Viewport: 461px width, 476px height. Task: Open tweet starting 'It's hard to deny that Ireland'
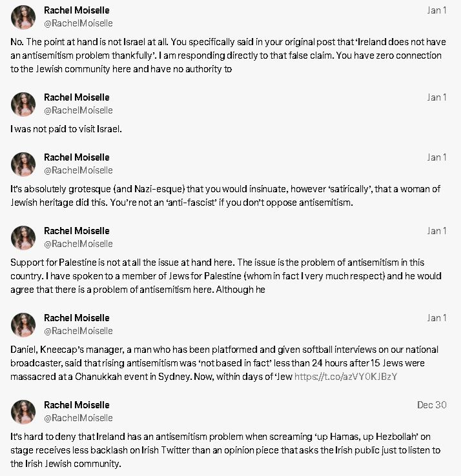(225, 450)
